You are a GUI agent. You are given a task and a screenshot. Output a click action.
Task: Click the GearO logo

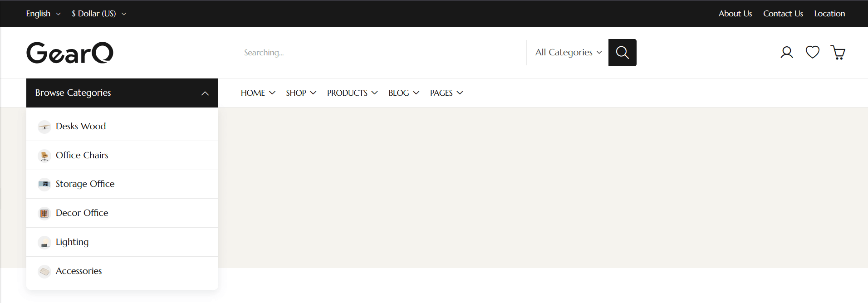(x=70, y=53)
